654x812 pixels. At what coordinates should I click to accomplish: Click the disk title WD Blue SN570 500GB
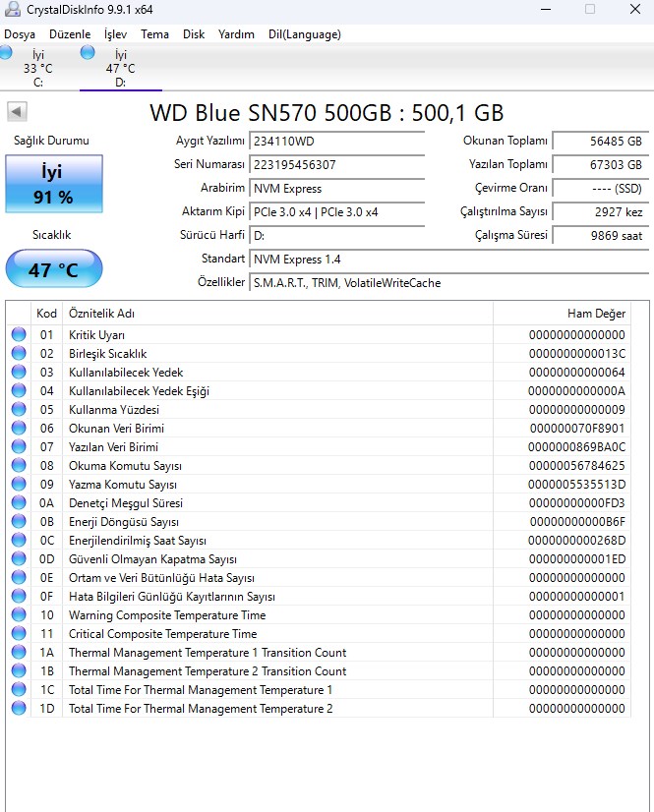[x=327, y=113]
